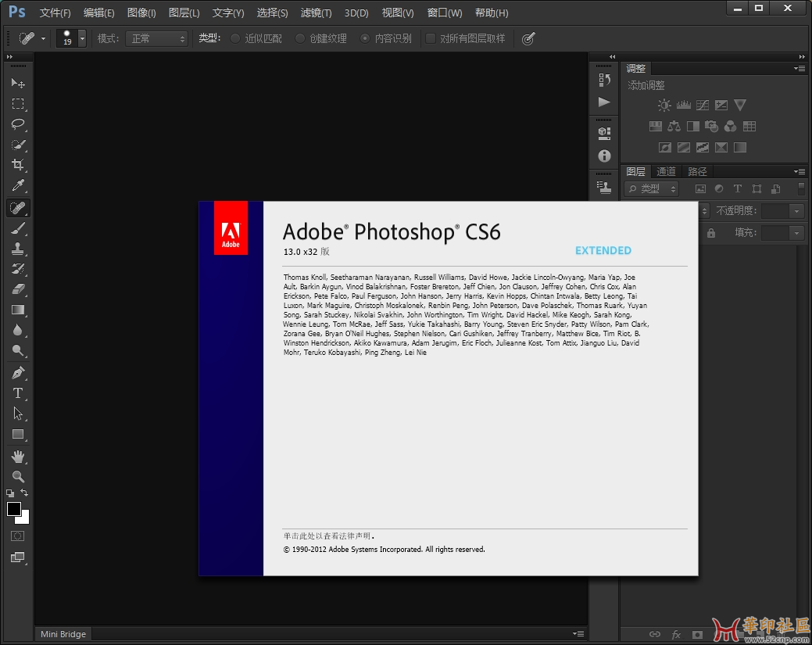This screenshot has height=645, width=812.
Task: Open the History panel icon
Action: click(x=604, y=80)
